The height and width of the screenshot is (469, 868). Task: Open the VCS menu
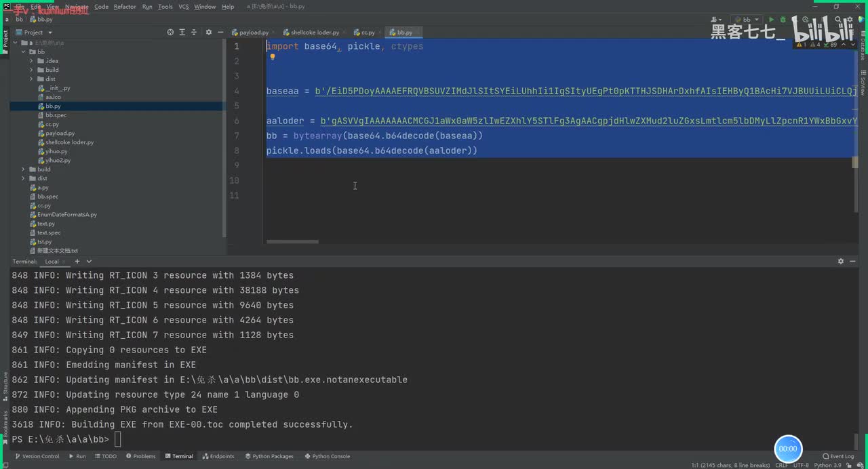[184, 7]
